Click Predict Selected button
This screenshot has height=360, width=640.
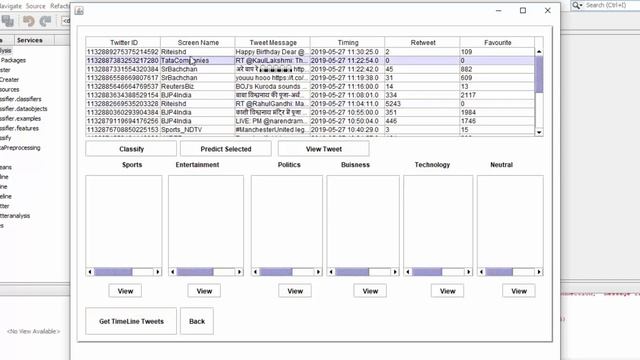pyautogui.click(x=226, y=149)
